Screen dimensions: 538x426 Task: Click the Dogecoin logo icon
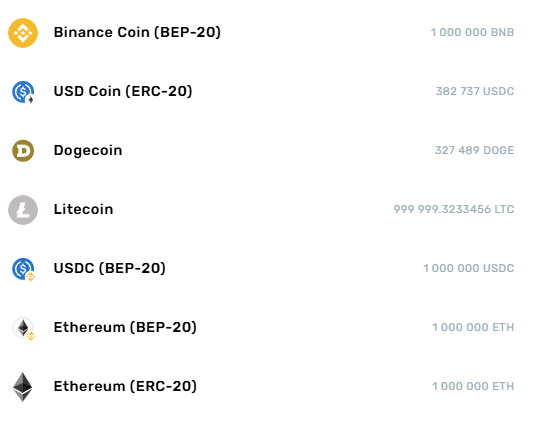coord(23,151)
